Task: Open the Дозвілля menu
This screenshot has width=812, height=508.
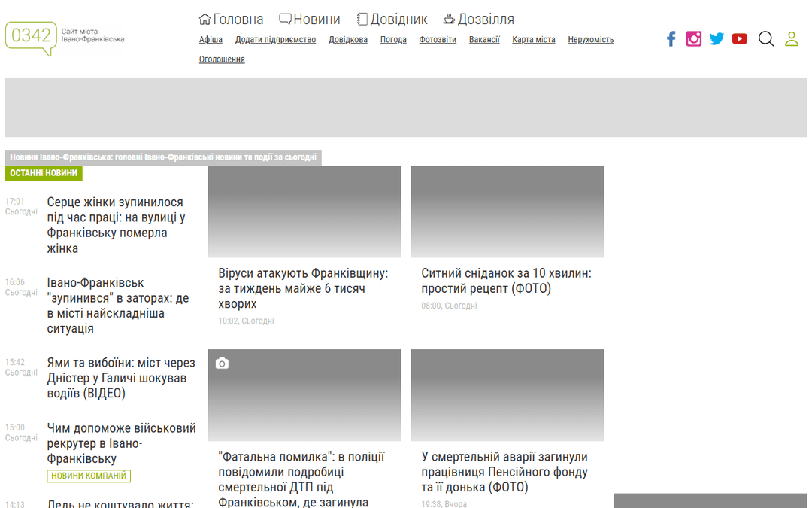Action: point(478,19)
